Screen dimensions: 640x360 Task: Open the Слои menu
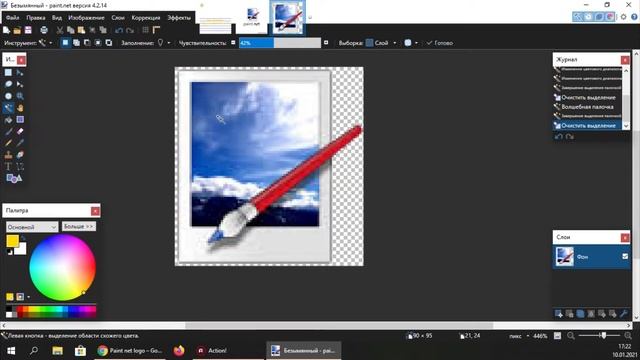tap(118, 18)
